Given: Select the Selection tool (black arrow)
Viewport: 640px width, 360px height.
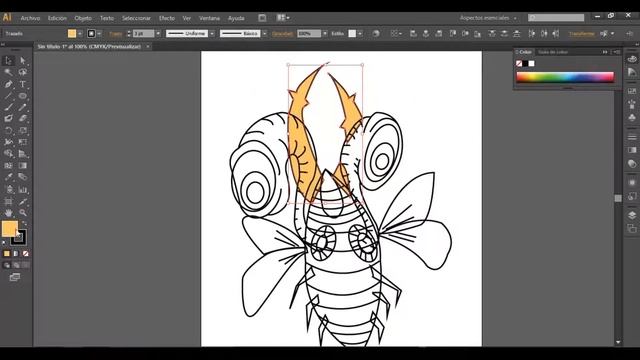Looking at the screenshot, I should pos(8,61).
